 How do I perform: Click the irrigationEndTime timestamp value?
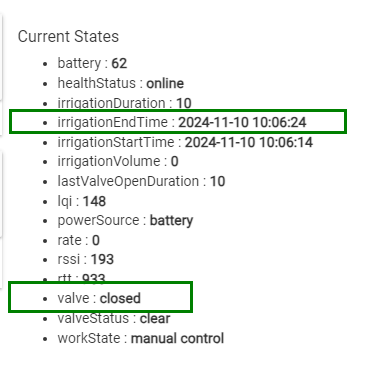point(242,122)
